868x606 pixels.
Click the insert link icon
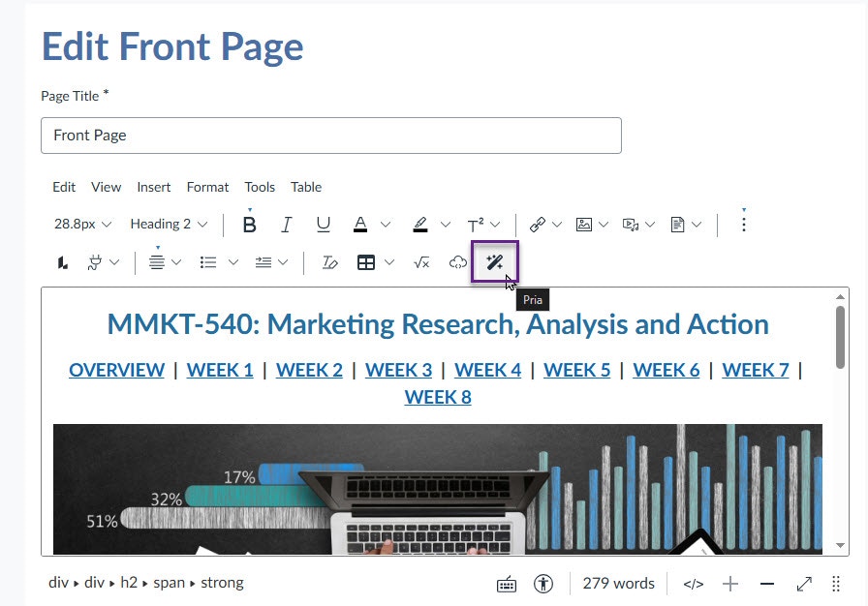coord(538,225)
